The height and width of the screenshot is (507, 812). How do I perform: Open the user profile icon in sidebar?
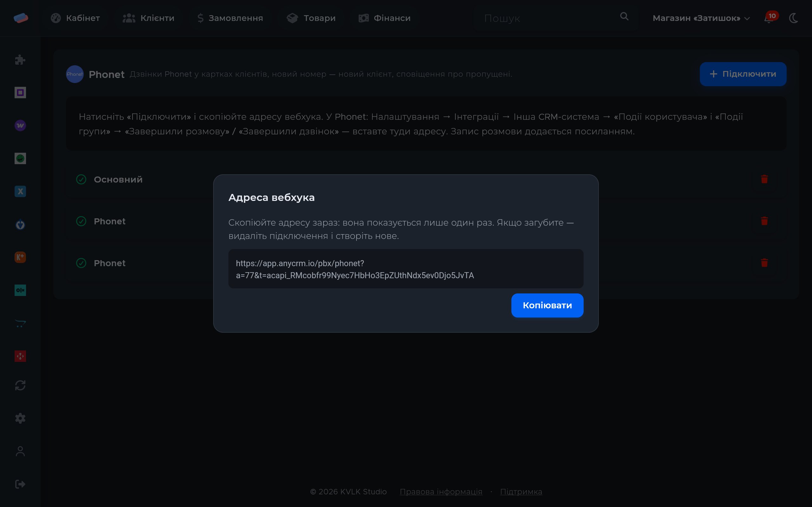[20, 451]
